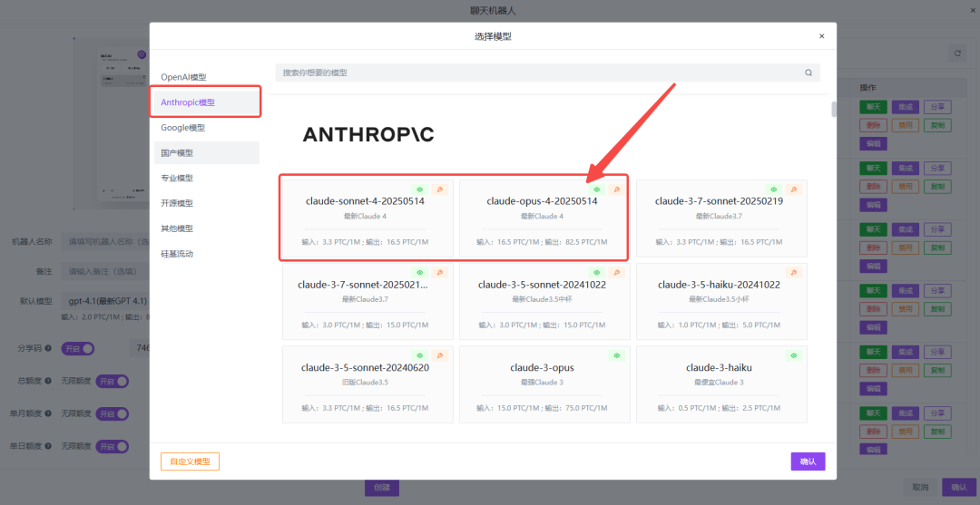Click eye icon on claude-3-5-sonnet-20240620 card

(x=420, y=355)
